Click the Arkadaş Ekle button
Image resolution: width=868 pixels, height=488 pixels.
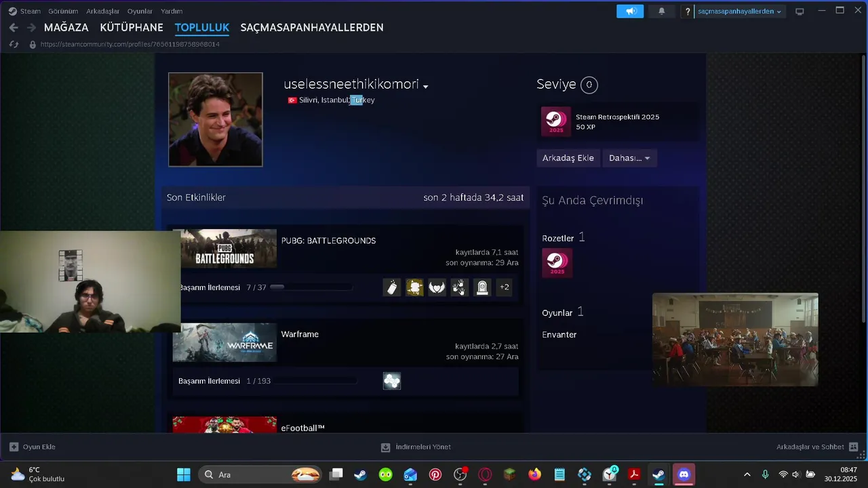[568, 158]
